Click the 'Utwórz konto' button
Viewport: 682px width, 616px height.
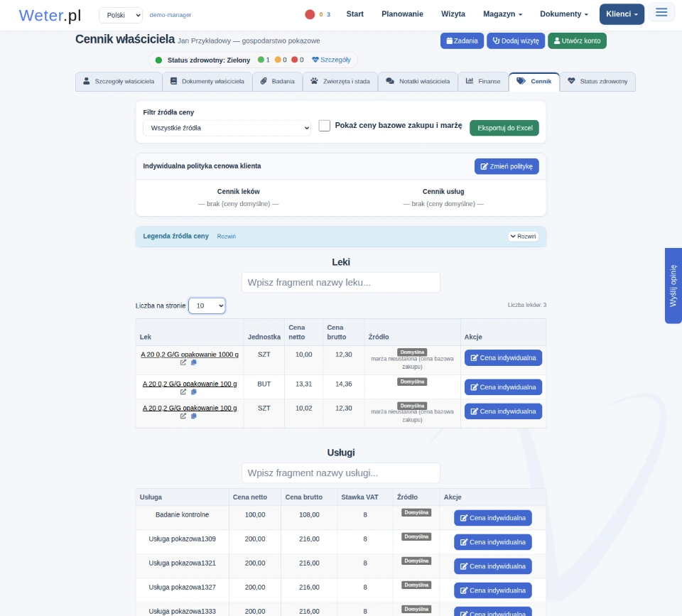coord(577,41)
